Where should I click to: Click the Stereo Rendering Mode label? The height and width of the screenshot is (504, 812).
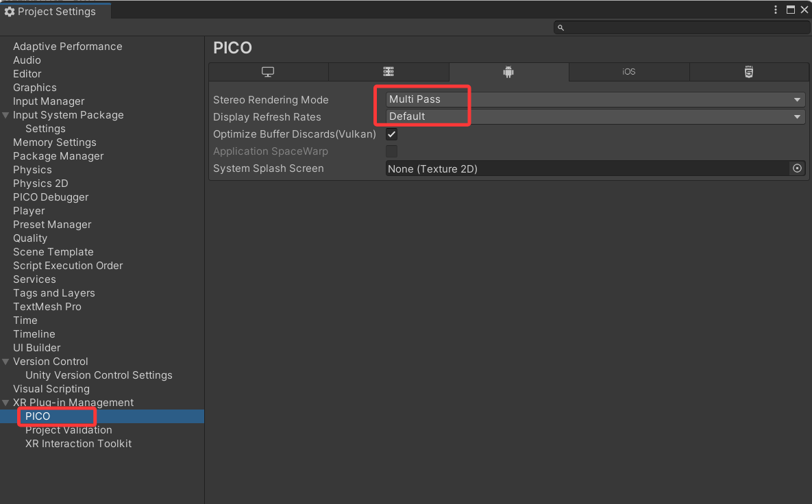pos(271,100)
